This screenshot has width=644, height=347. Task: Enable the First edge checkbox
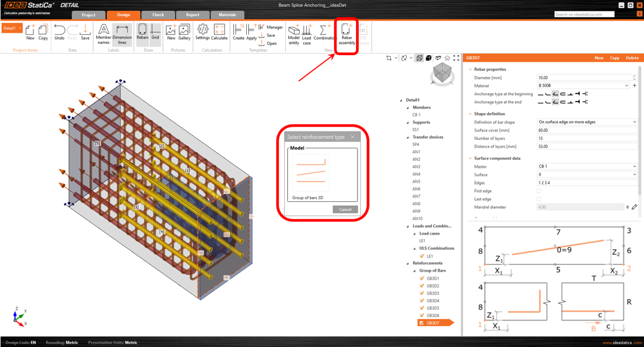coord(538,191)
